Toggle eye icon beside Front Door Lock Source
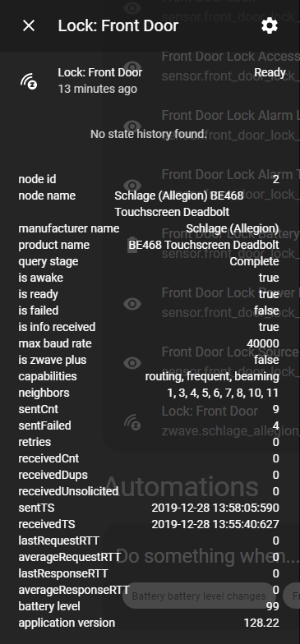Image resolution: width=300 pixels, height=644 pixels. point(132,363)
